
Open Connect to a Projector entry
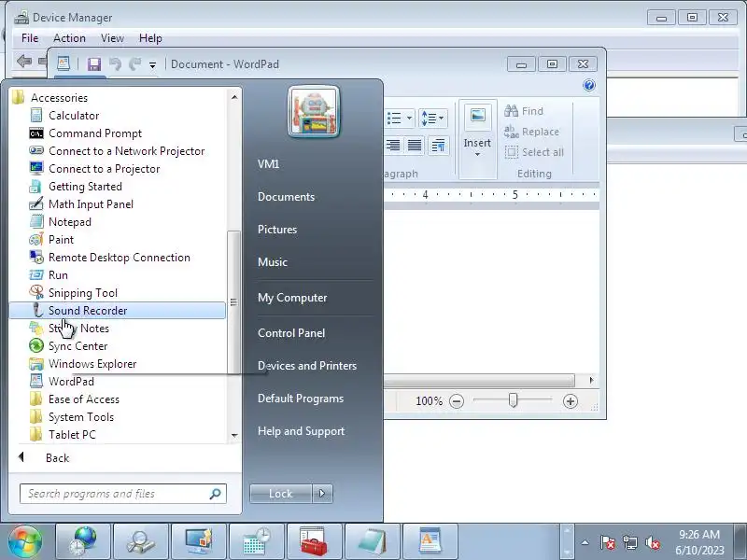tap(104, 169)
